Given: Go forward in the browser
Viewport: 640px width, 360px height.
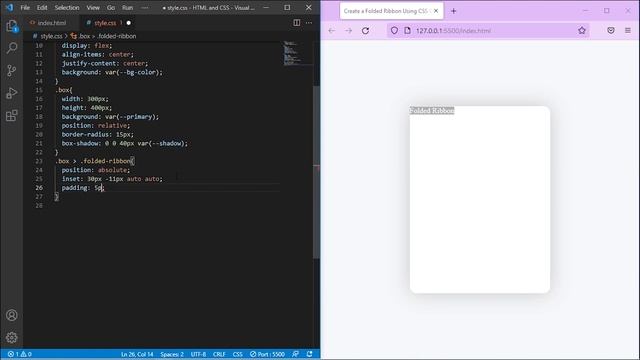Looking at the screenshot, I should click(348, 31).
